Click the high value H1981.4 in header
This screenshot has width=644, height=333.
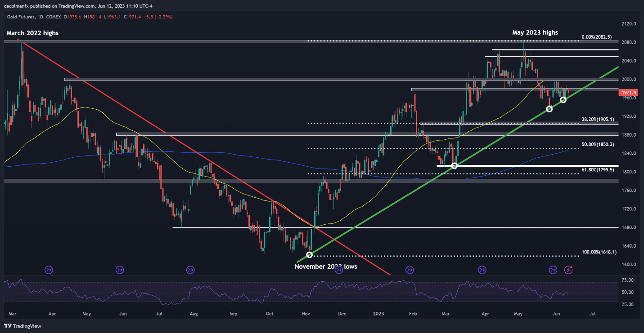[93, 17]
